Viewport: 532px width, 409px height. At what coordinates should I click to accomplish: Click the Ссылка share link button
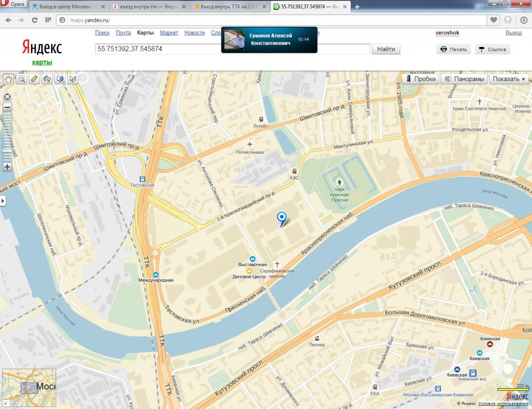[493, 49]
